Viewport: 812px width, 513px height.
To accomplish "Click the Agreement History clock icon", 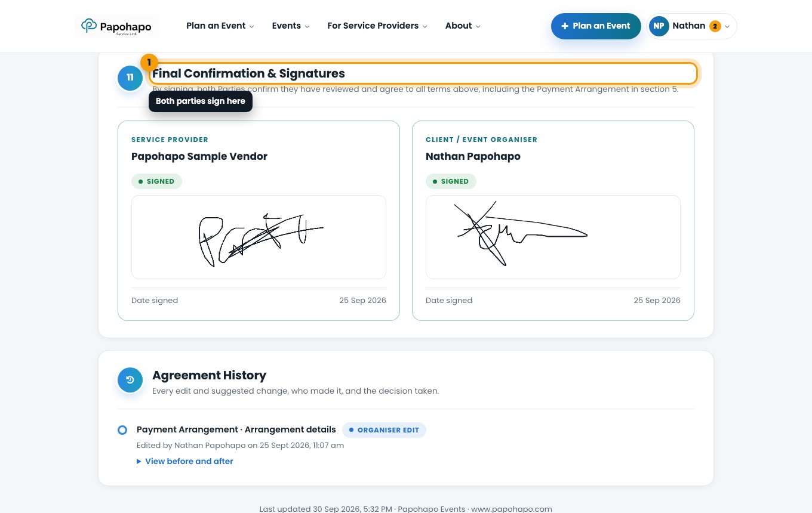I will (x=130, y=380).
